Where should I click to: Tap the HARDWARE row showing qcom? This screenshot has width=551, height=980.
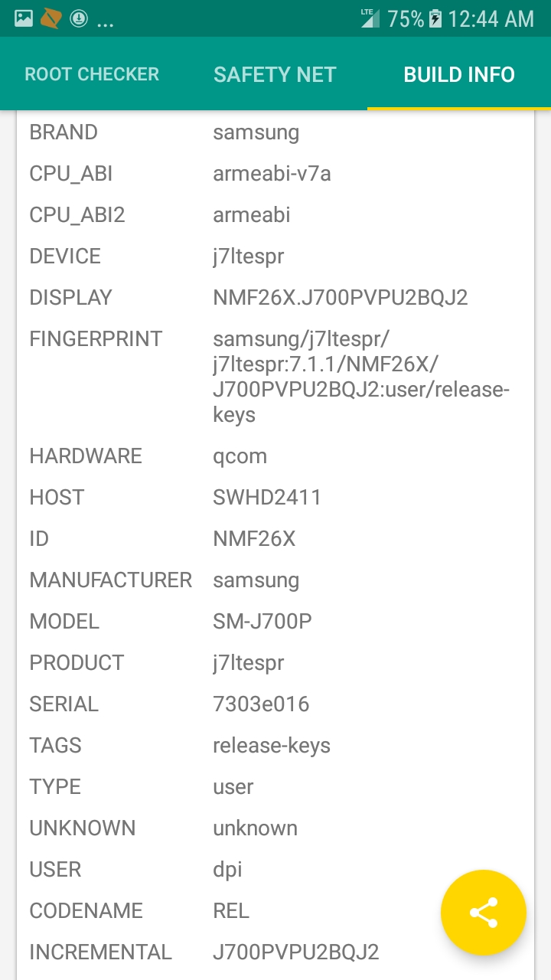click(x=275, y=456)
